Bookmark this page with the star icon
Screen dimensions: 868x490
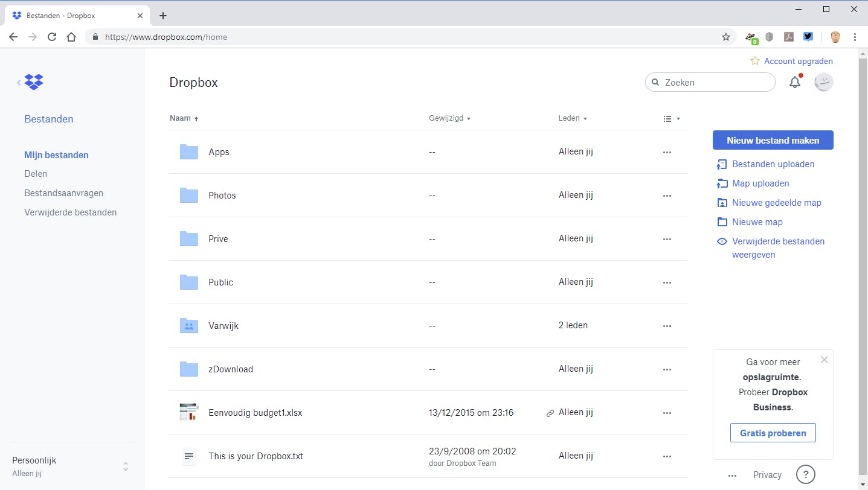coord(726,37)
